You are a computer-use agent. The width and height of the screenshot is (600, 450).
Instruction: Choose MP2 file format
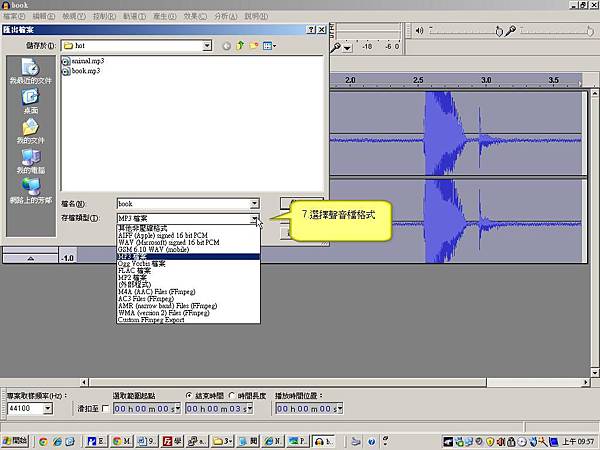tap(188, 277)
